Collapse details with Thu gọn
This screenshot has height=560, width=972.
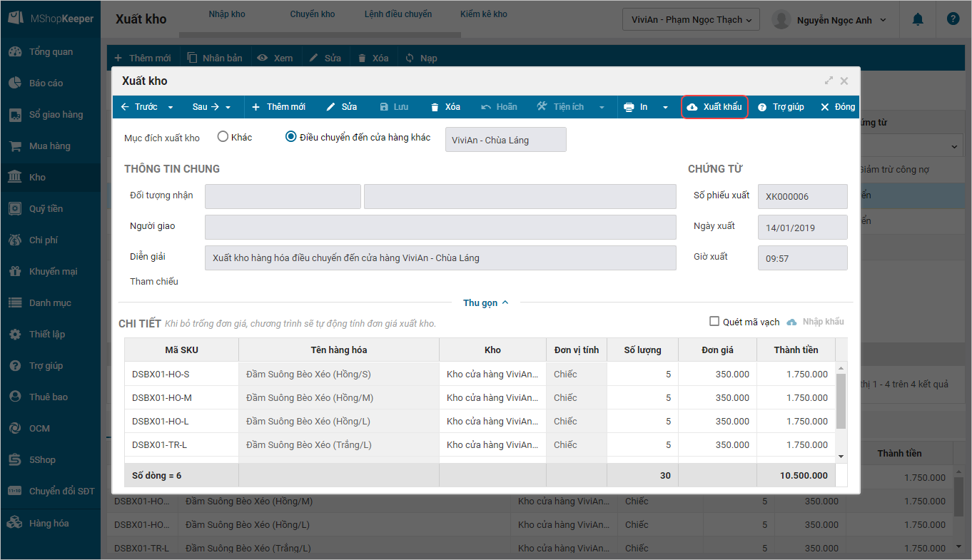coord(486,302)
